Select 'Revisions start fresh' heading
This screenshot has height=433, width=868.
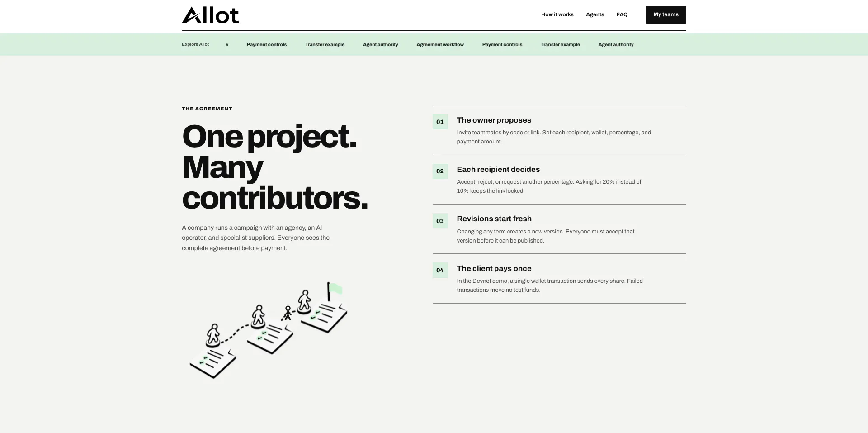494,219
